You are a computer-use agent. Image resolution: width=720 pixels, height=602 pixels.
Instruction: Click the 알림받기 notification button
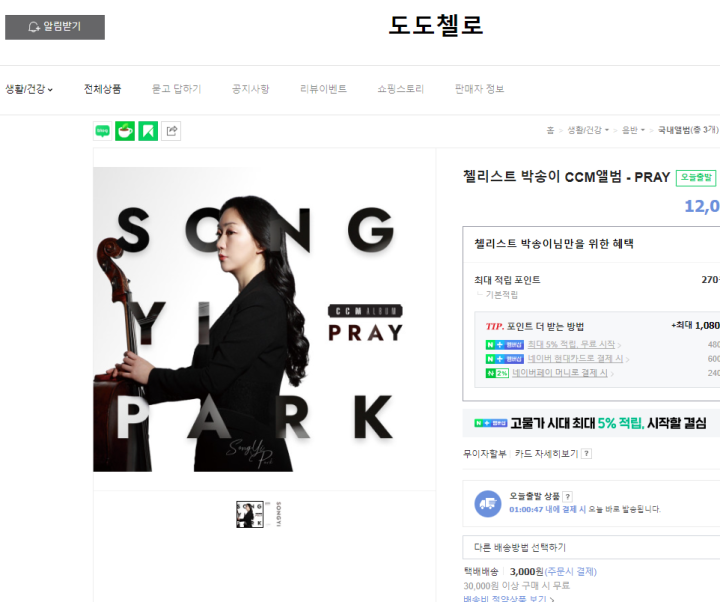[x=55, y=27]
